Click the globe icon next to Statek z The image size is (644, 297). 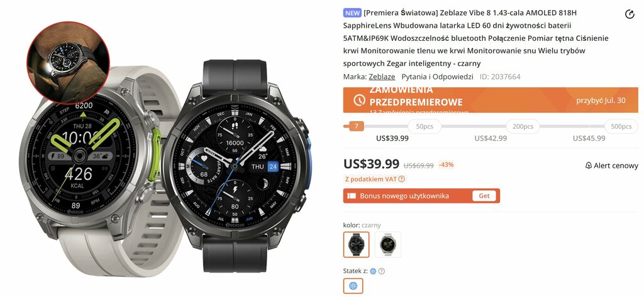pyautogui.click(x=373, y=271)
